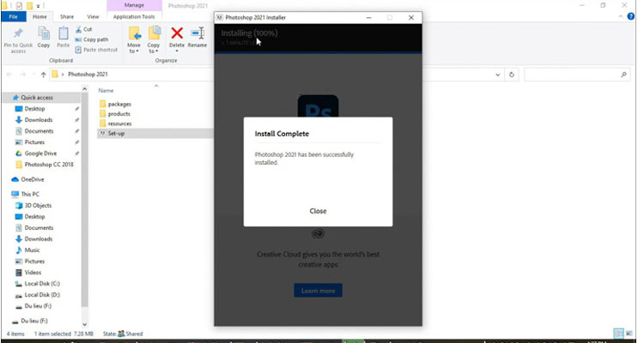
Task: Minimize the Photoshop 2021 Installer window
Action: click(x=369, y=18)
